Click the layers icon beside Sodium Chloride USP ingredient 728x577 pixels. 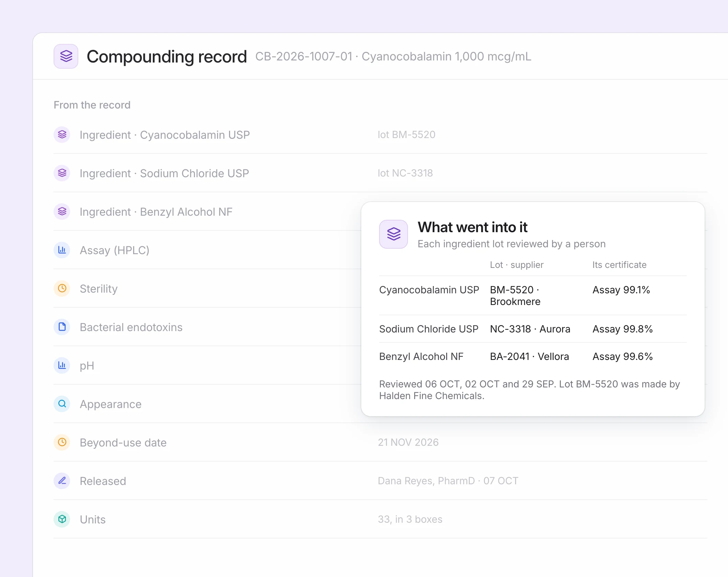(x=62, y=173)
